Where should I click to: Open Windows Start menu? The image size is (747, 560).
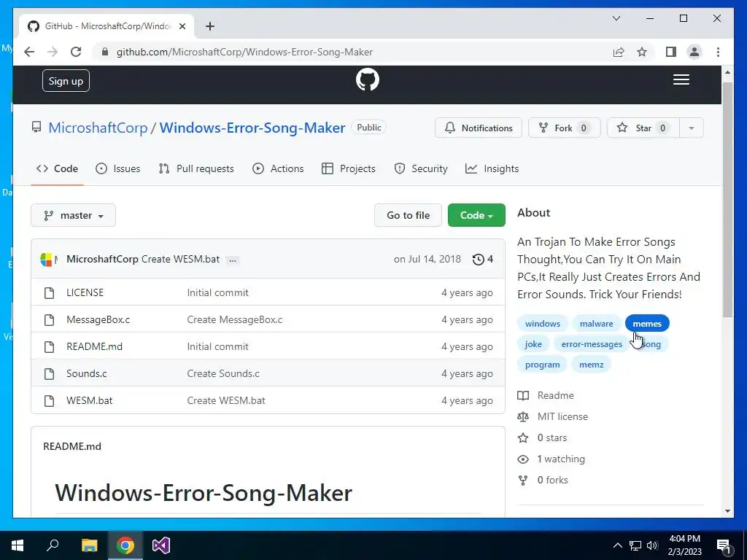tap(18, 545)
